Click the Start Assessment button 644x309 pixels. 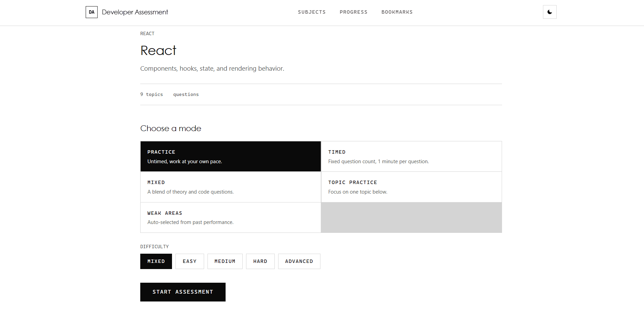tap(183, 292)
